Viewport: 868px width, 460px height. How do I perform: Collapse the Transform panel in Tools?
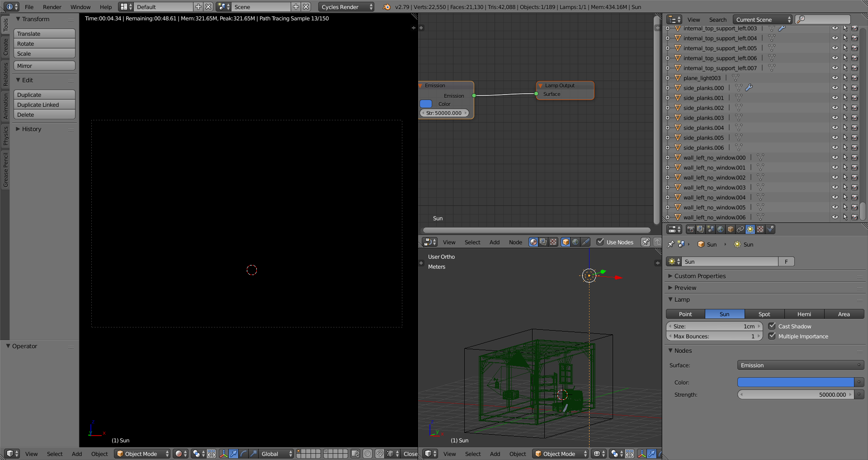coord(18,19)
